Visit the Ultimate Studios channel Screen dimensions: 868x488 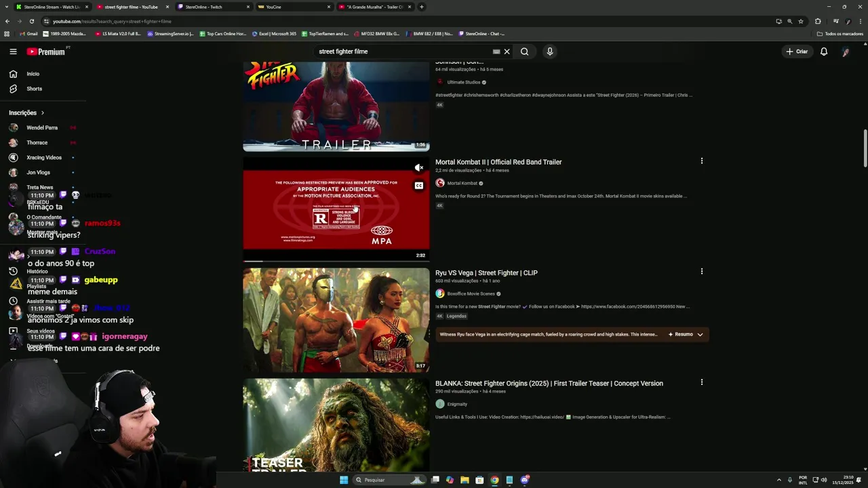click(463, 82)
